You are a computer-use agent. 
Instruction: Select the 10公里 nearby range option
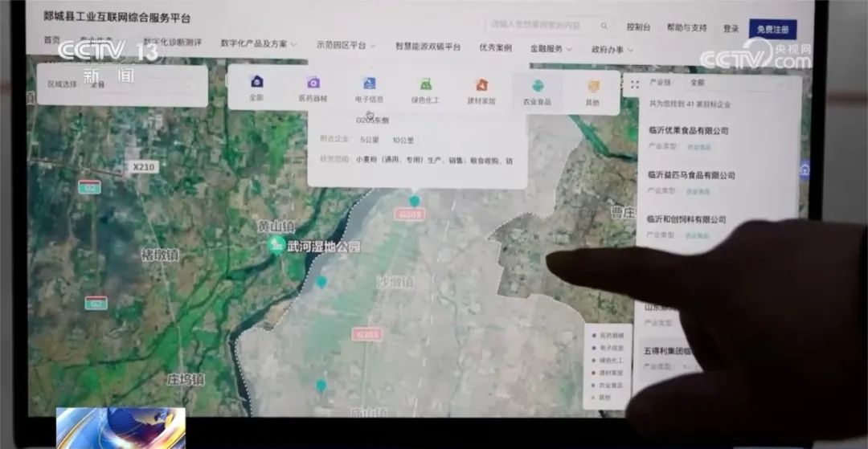point(403,141)
